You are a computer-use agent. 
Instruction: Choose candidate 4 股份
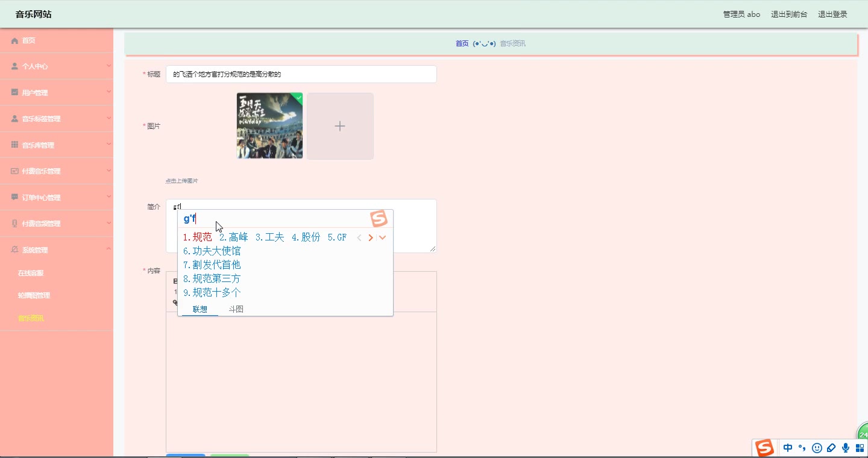[306, 237]
